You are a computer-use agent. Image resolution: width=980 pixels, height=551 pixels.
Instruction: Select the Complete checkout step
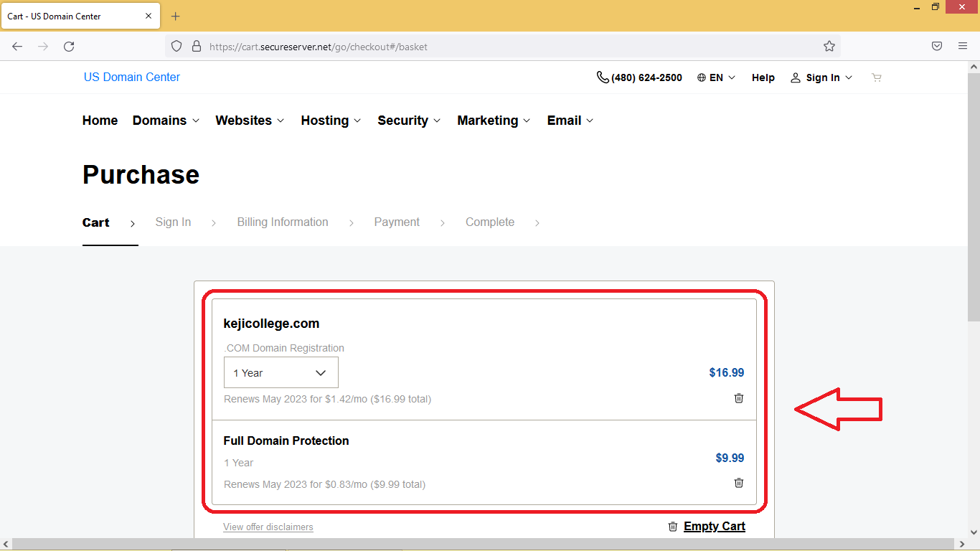(x=490, y=222)
